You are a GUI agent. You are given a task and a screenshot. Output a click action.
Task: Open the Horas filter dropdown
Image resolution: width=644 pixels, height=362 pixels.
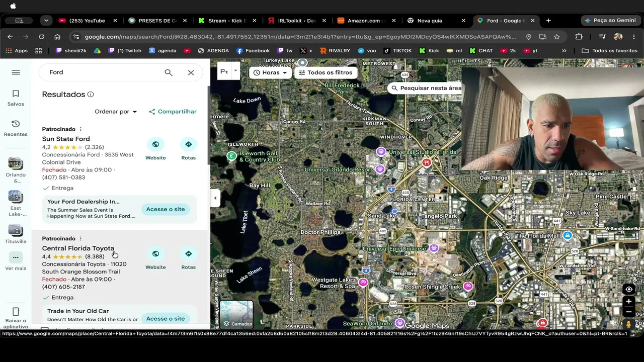(270, 72)
